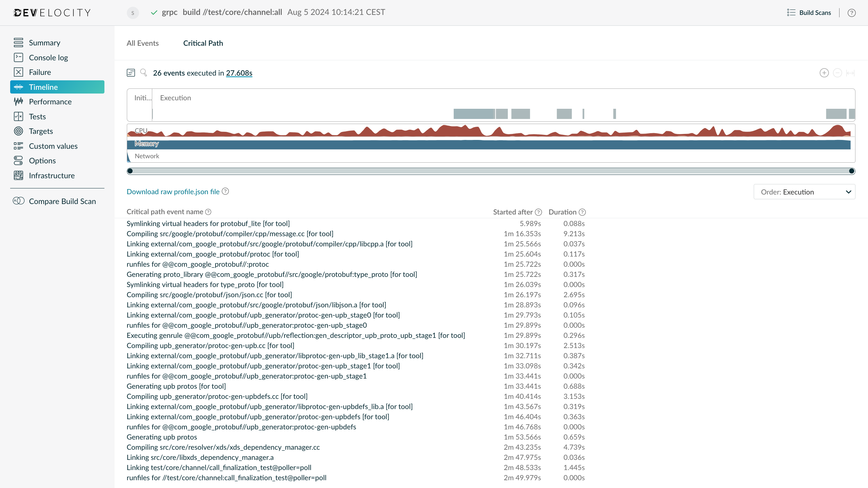
Task: Open the Order Execution dropdown
Action: point(804,191)
